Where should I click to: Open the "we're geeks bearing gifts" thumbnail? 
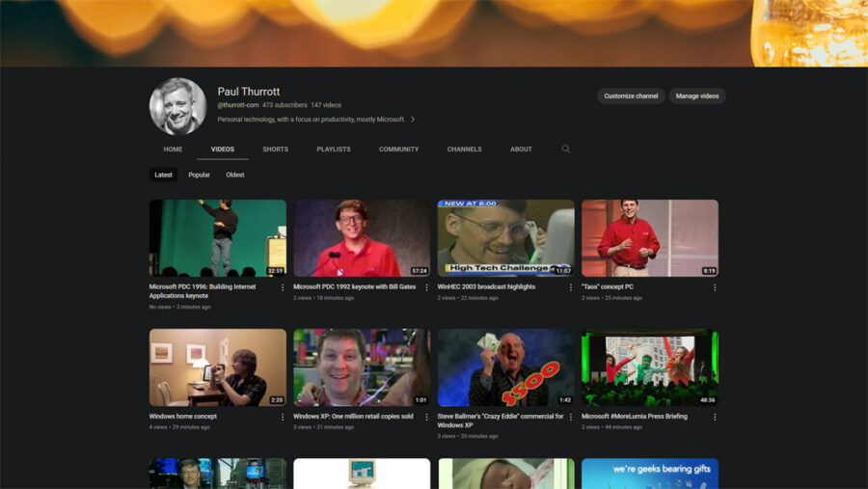[x=650, y=474]
